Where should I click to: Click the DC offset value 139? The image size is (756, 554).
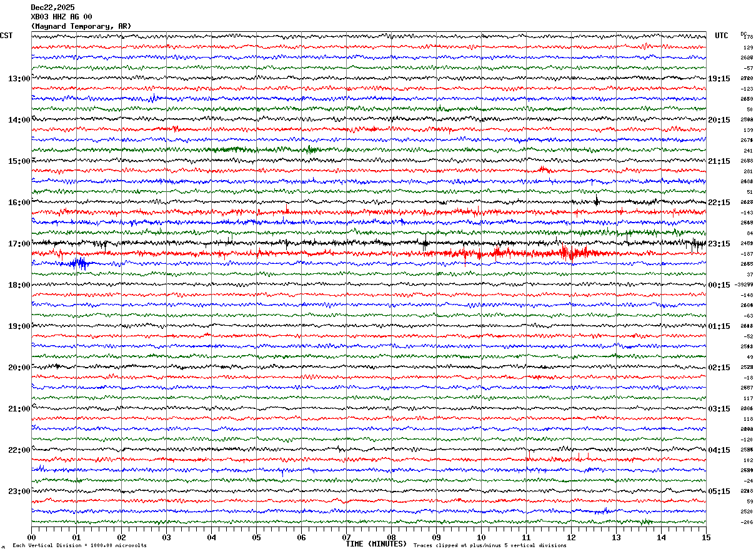click(x=748, y=130)
